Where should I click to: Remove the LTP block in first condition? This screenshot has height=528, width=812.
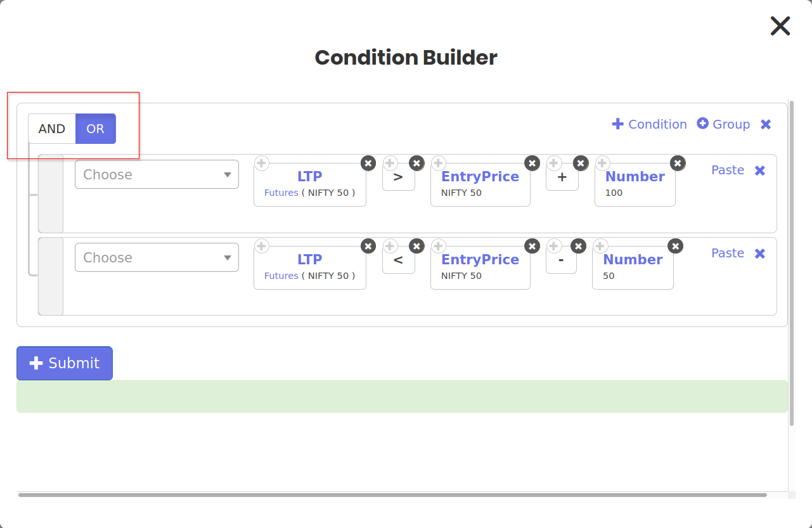click(368, 164)
